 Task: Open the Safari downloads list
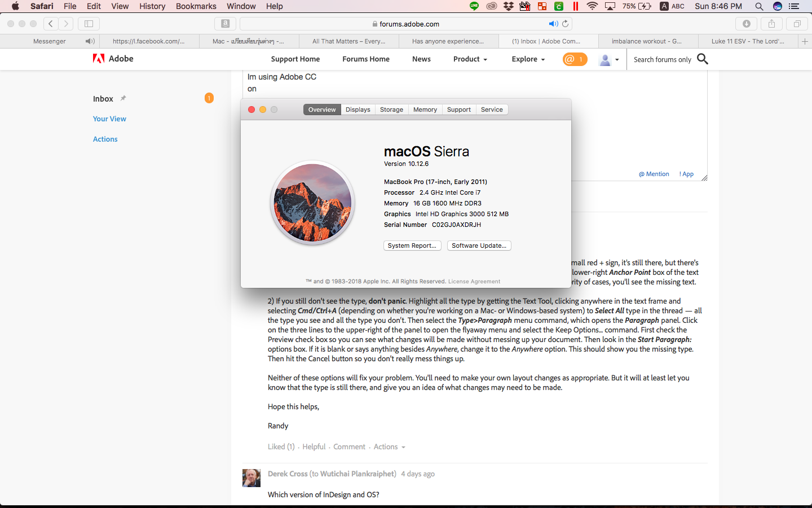(746, 24)
